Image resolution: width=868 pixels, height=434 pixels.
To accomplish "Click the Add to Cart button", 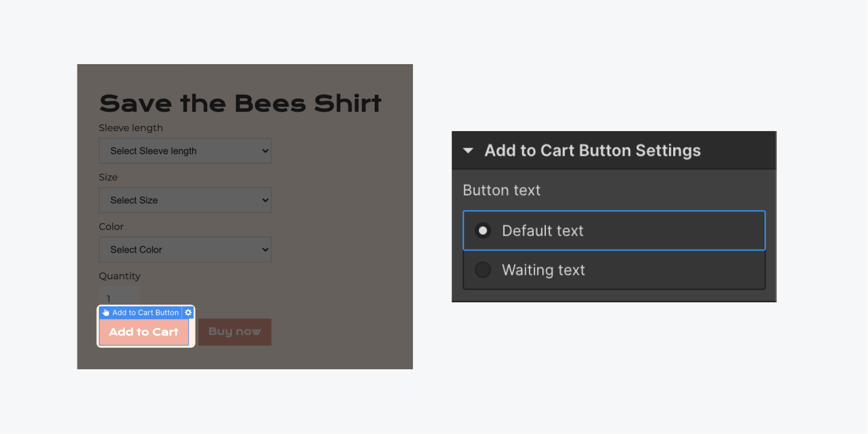I will coord(143,332).
